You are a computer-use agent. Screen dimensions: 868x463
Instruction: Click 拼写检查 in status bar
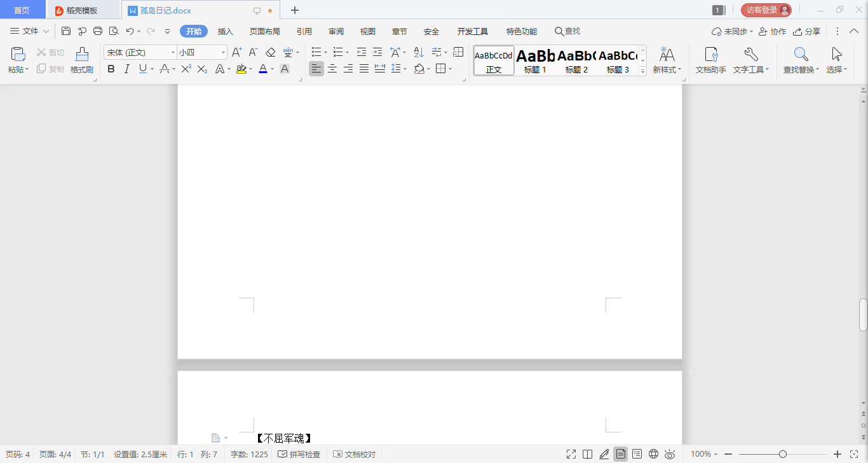click(x=299, y=454)
